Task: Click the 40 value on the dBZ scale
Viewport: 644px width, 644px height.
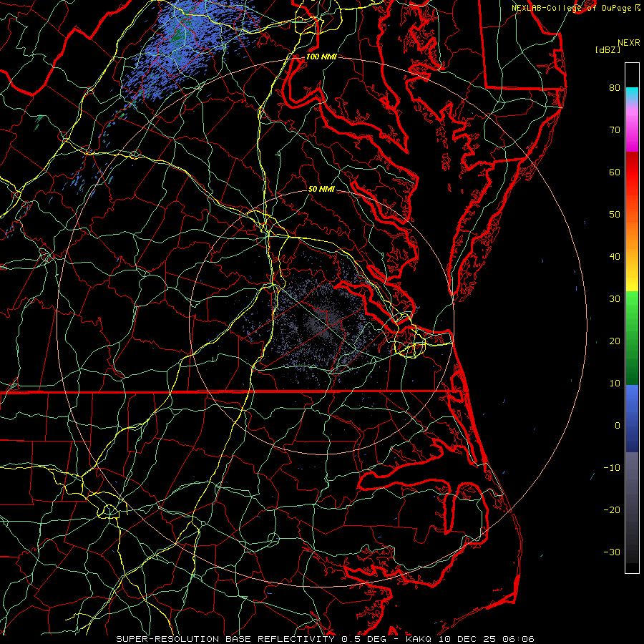Action: [x=615, y=257]
